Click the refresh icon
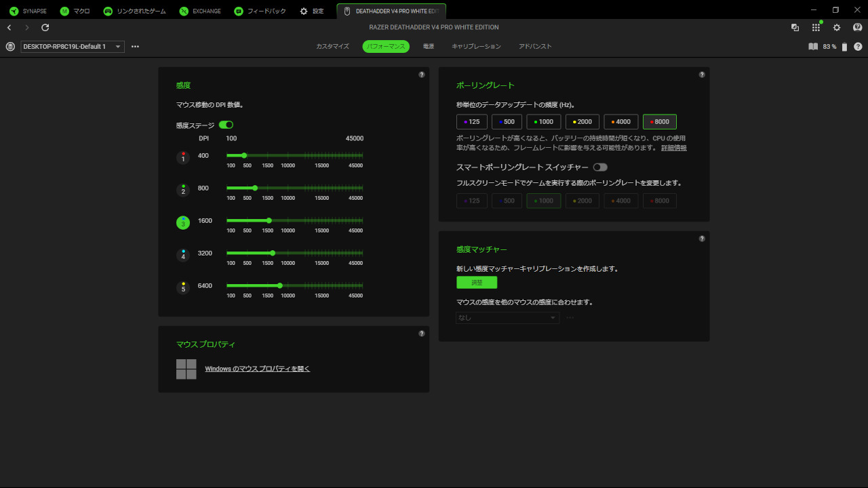The height and width of the screenshot is (488, 868). tap(45, 28)
